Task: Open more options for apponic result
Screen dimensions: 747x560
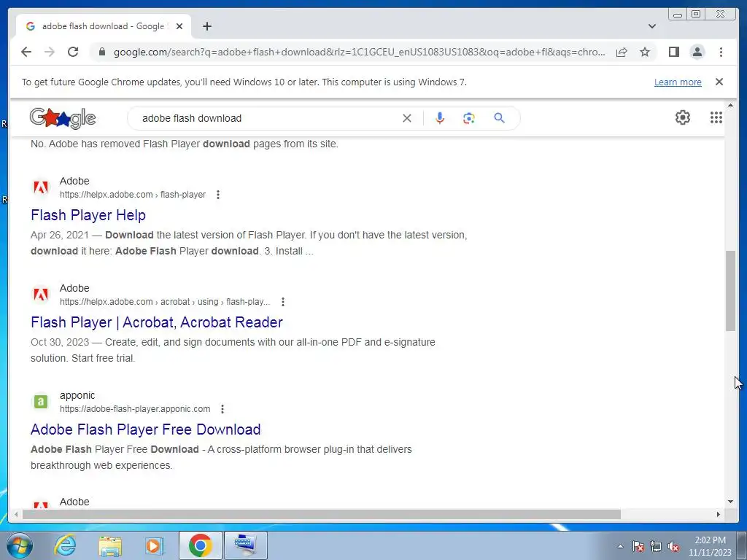Action: coord(222,409)
